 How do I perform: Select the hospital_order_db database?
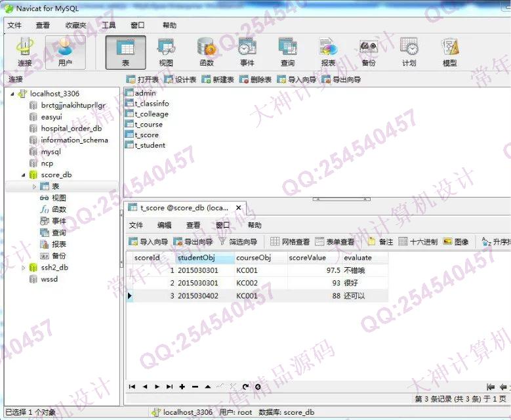[66, 129]
